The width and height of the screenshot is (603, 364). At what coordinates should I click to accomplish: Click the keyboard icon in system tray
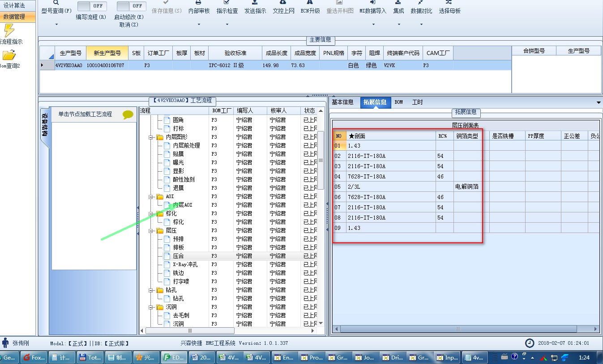504,357
